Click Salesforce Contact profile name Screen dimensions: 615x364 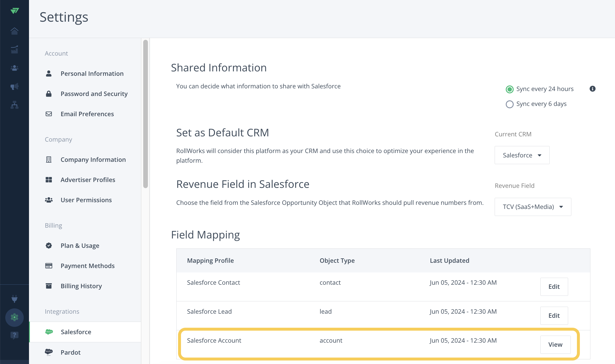213,282
